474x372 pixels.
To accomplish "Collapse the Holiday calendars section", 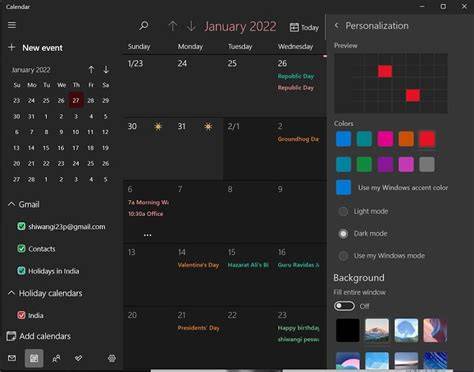I will point(11,293).
